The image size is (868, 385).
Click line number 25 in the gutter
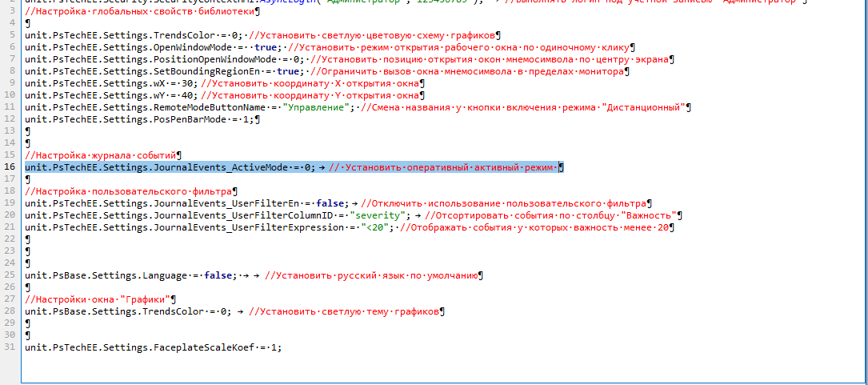10,275
